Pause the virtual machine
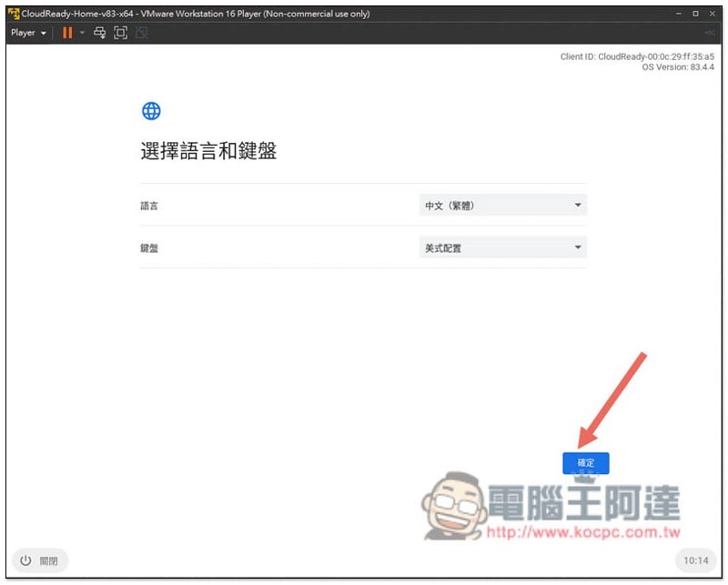Screen dimensions: 728x585 (x=67, y=33)
